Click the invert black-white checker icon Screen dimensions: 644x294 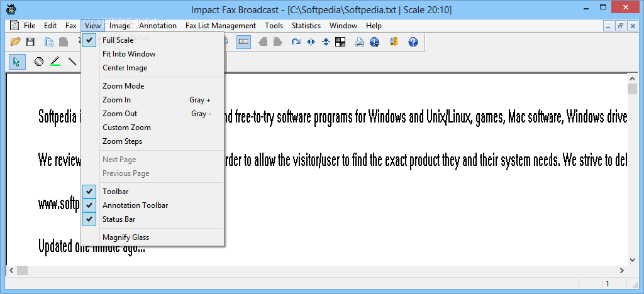(340, 41)
